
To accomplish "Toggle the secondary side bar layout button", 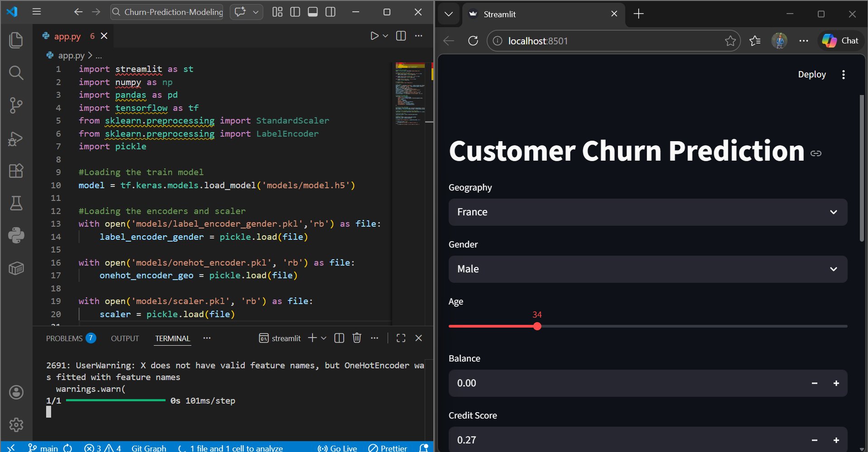I will (331, 12).
